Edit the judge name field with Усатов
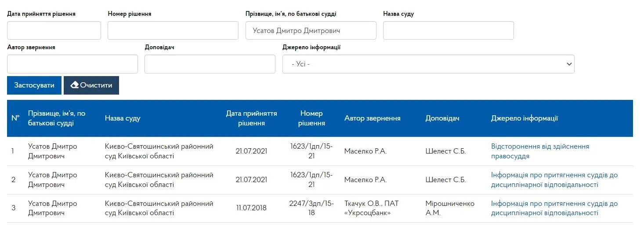This screenshot has height=238, width=644. pos(311,30)
